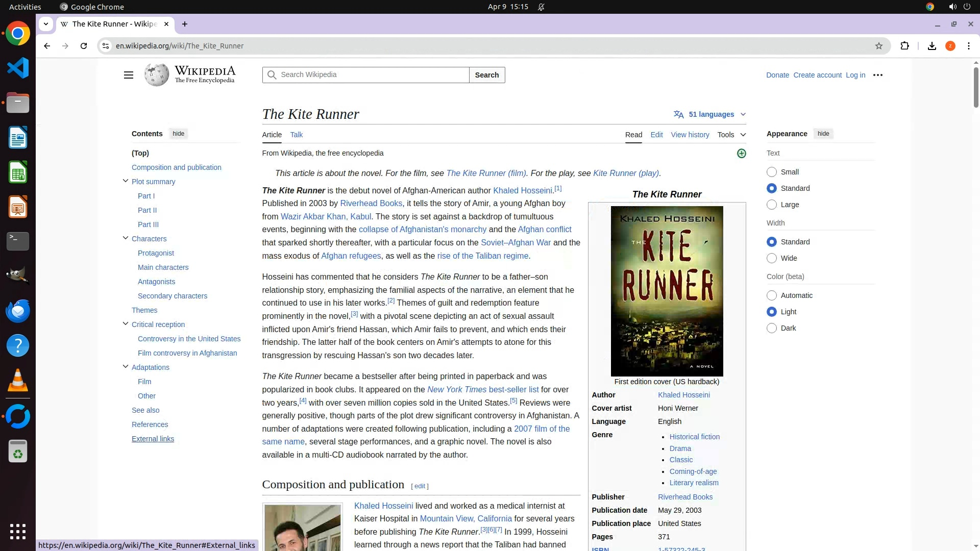Bookmark this page with star icon

878,46
